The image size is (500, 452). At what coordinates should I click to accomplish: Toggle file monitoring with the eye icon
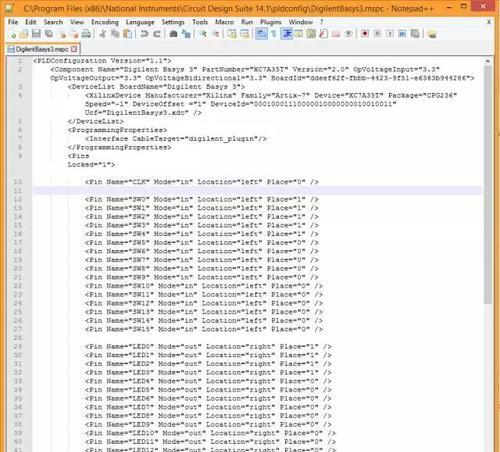[x=349, y=34]
